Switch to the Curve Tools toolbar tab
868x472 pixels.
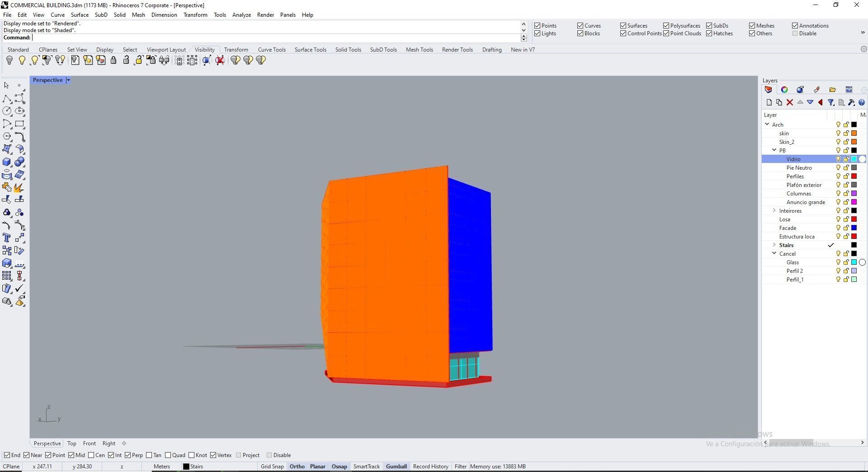(272, 50)
